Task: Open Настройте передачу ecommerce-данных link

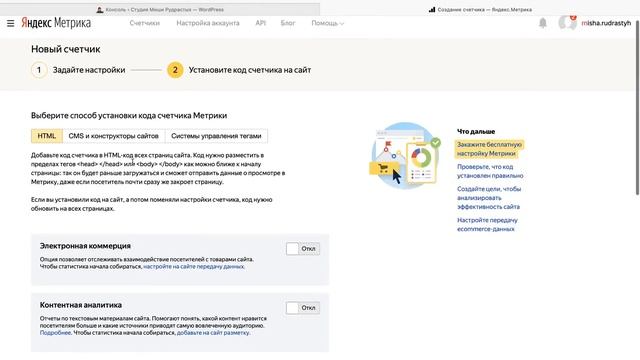Action: [487, 224]
